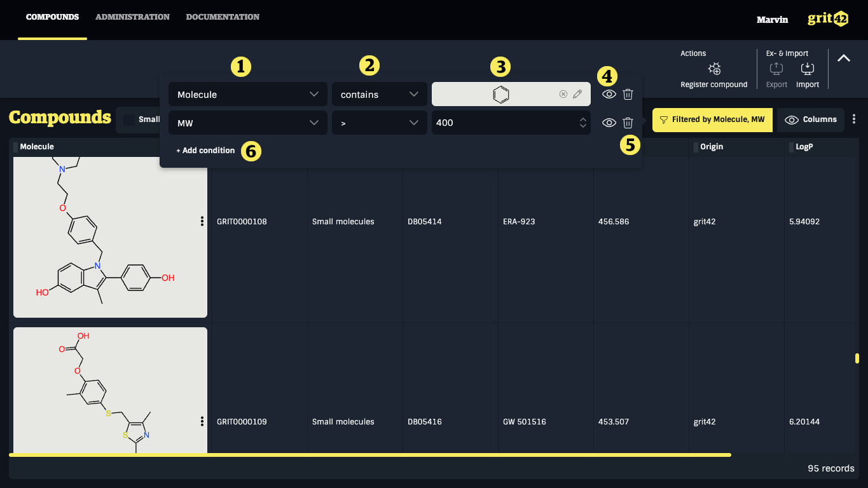Click the Origin column header
868x488 pixels.
[712, 147]
